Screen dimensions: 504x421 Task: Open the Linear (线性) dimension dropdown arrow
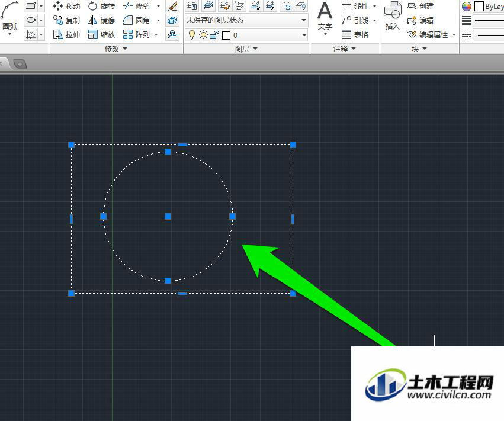point(374,6)
